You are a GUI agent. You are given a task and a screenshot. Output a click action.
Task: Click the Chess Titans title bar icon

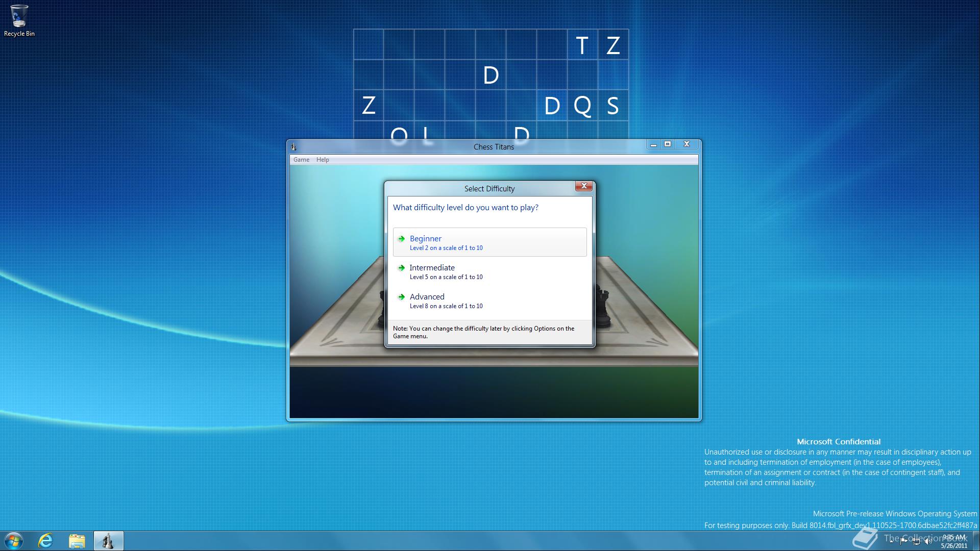(293, 147)
